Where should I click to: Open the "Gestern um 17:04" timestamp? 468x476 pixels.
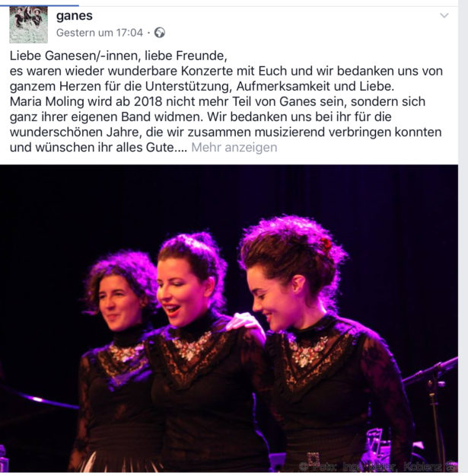100,33
